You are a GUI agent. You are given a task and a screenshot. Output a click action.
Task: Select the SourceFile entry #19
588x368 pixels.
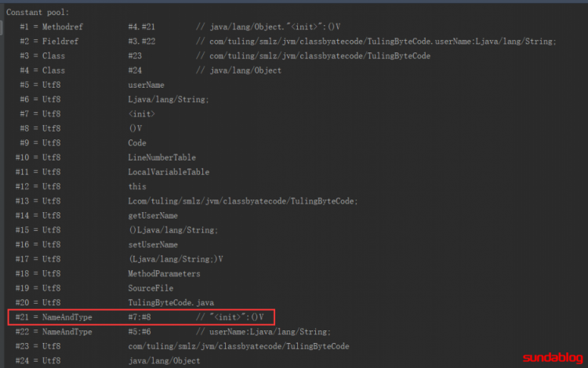[94, 288]
